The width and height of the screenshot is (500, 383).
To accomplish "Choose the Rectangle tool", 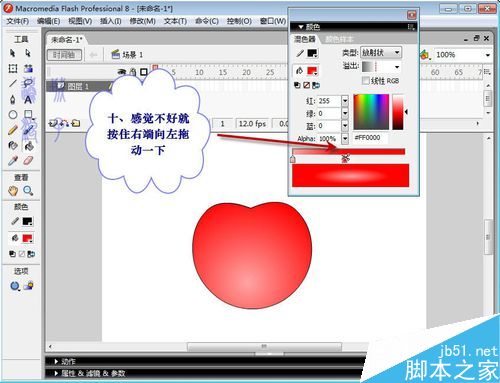I will coord(28,115).
